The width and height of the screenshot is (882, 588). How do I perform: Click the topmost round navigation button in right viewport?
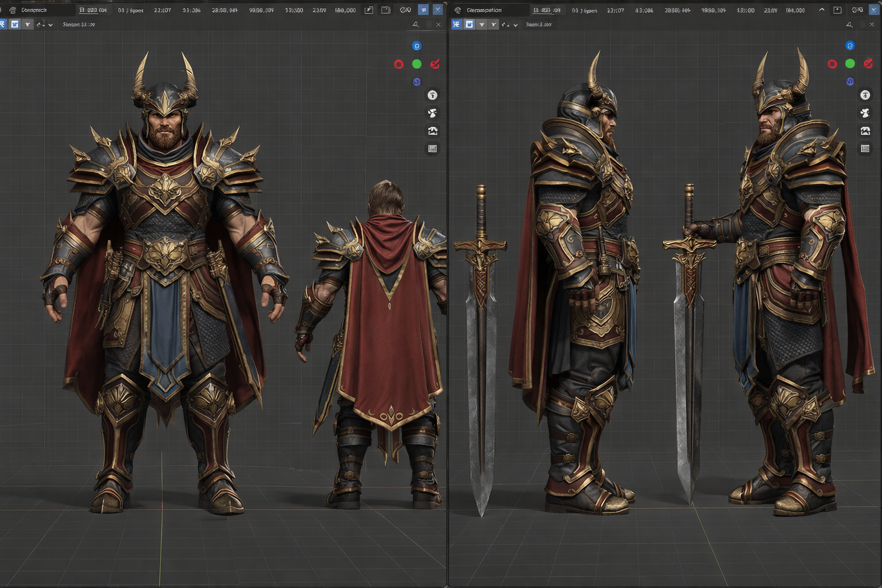click(865, 95)
